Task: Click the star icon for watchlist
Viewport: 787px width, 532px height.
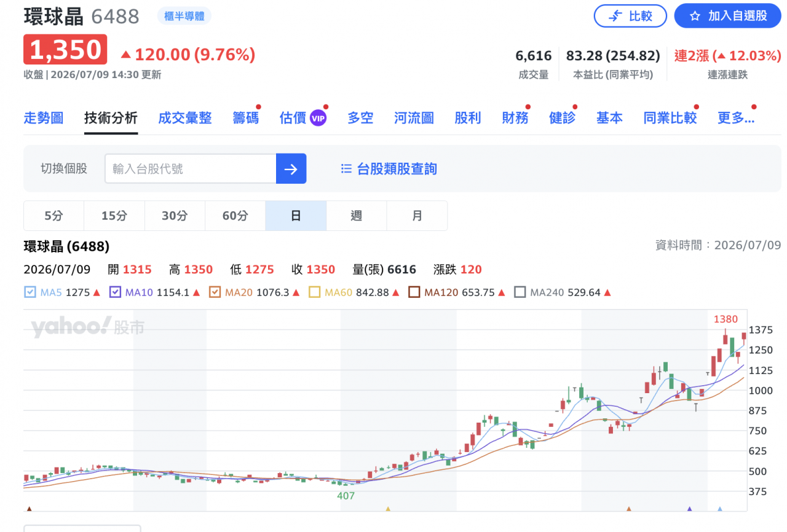Action: point(695,16)
